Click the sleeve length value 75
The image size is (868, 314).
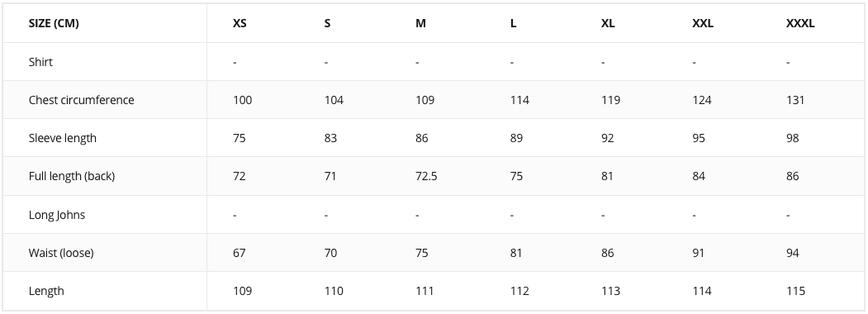[240, 138]
